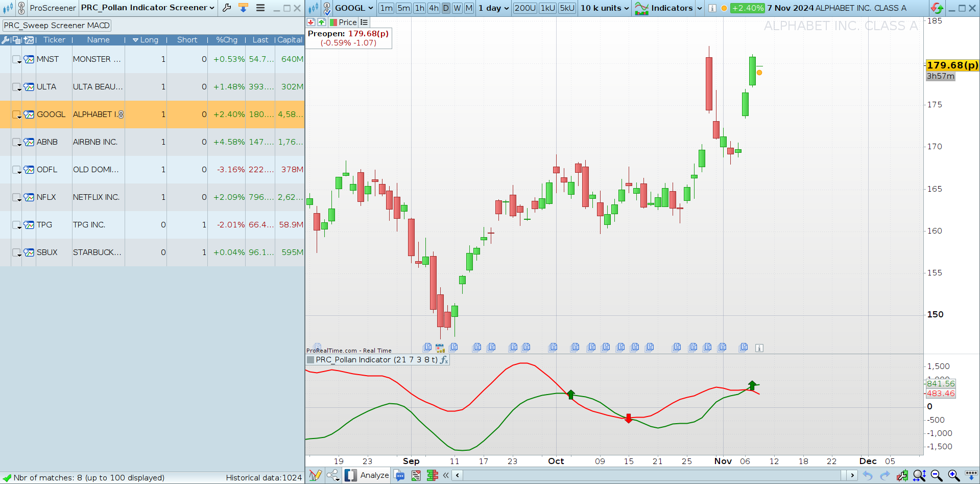
Task: Open the order book icon
Action: click(433, 475)
